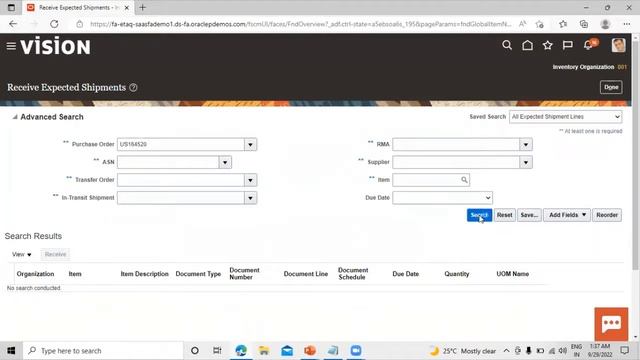Click into the Item input field
The height and width of the screenshot is (360, 640).
click(427, 180)
